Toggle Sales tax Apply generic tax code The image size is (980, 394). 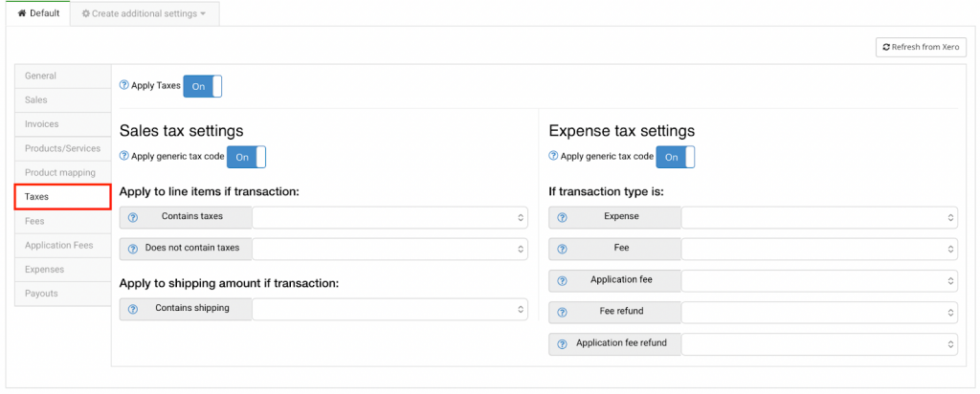point(246,157)
